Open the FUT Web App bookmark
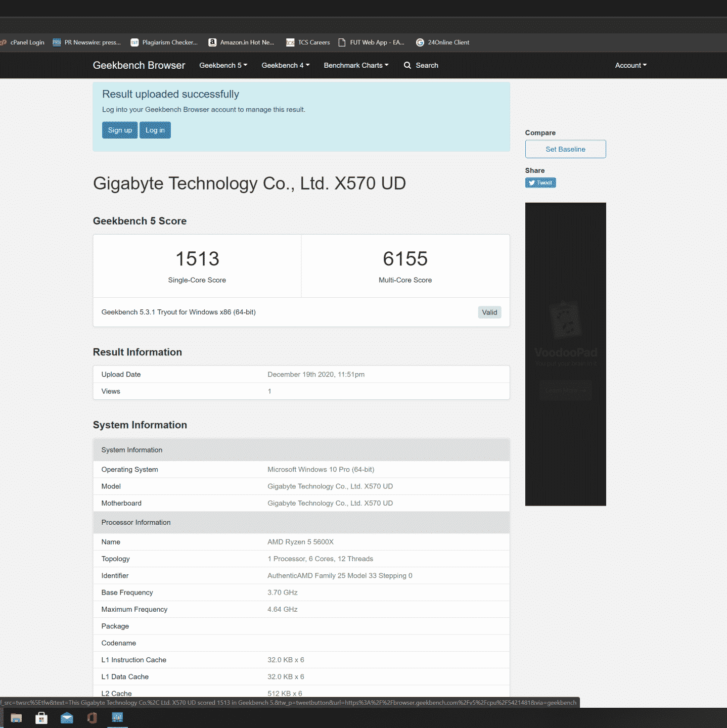This screenshot has width=727, height=728. coord(372,42)
